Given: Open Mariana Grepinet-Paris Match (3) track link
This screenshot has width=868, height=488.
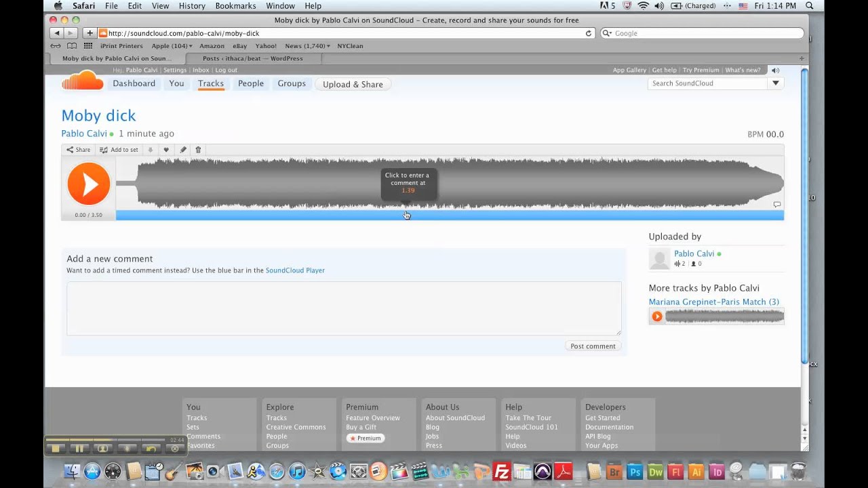Looking at the screenshot, I should pyautogui.click(x=713, y=302).
